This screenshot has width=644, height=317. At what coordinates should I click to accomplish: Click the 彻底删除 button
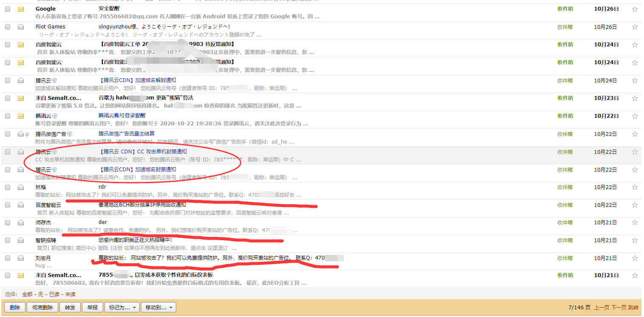click(42, 307)
